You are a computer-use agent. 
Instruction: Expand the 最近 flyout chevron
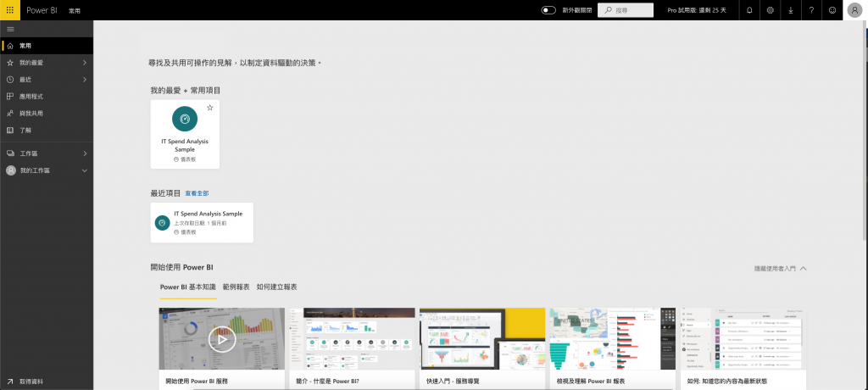(85, 80)
